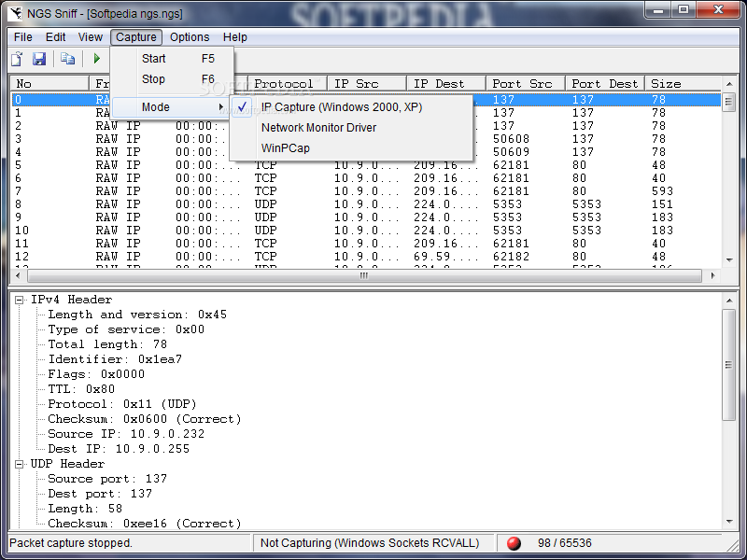Click 'Total length: 78' tree item

click(x=107, y=344)
